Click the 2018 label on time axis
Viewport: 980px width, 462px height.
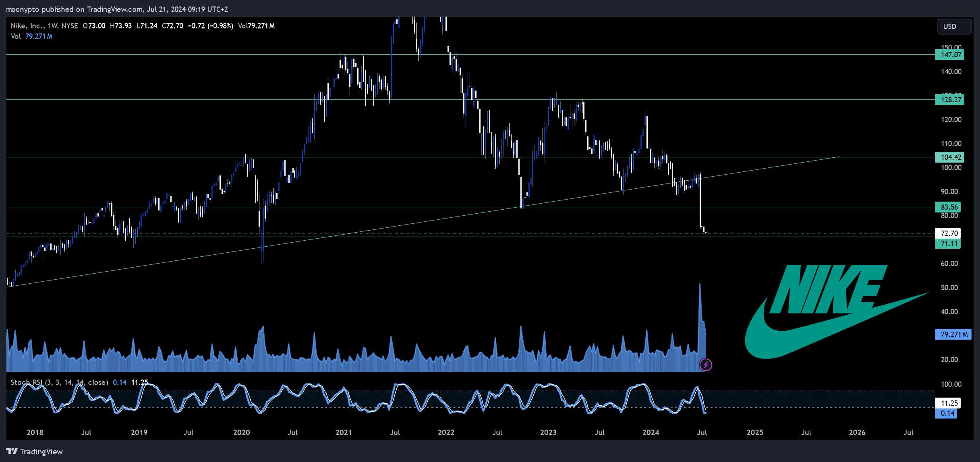point(35,433)
